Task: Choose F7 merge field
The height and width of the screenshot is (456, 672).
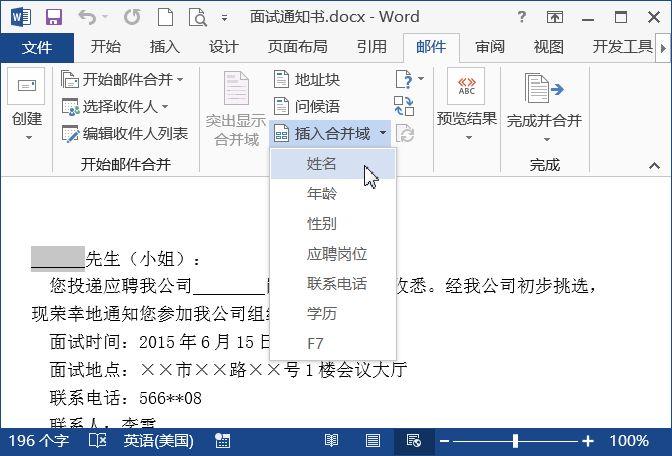Action: [x=333, y=344]
